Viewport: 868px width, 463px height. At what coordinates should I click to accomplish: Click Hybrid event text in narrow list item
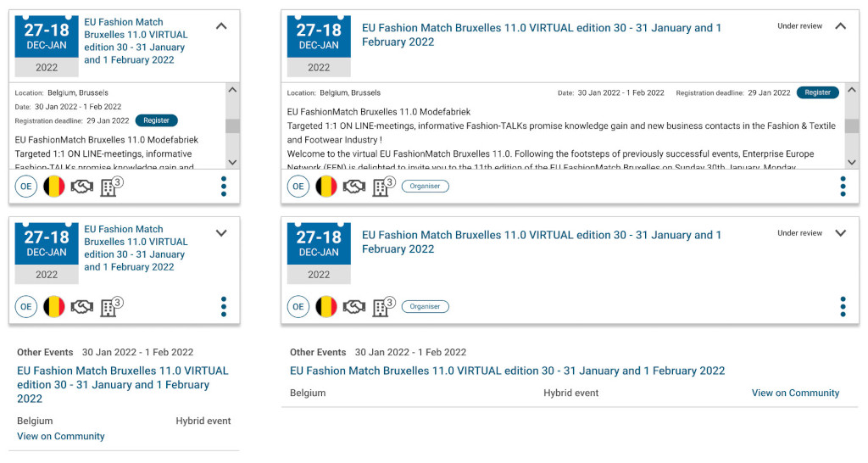click(x=203, y=421)
